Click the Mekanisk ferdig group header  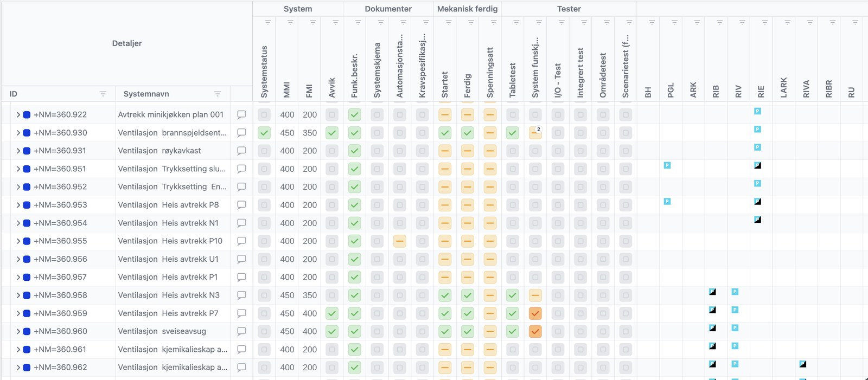coord(468,9)
